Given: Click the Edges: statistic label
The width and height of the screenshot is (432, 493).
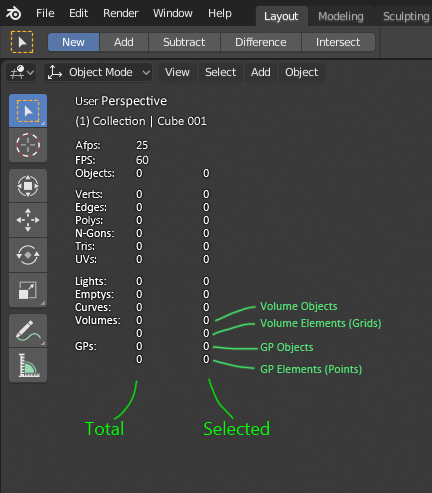Looking at the screenshot, I should [91, 207].
